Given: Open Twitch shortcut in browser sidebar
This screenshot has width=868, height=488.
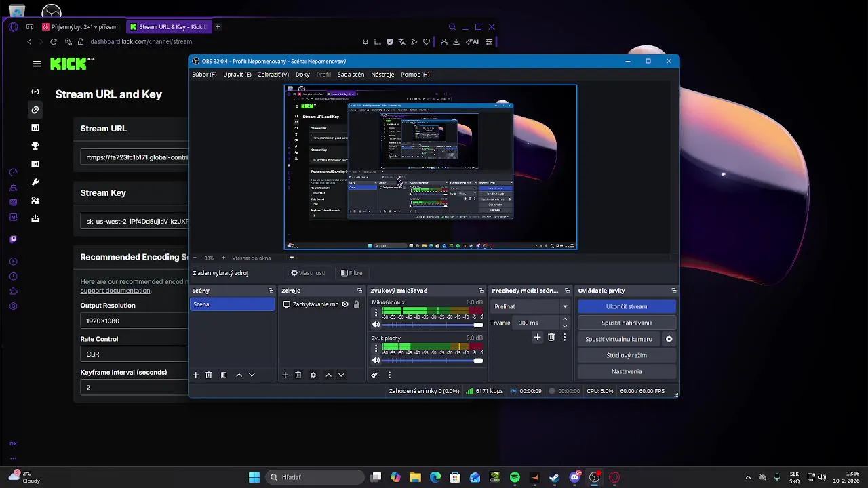Looking at the screenshot, I should [x=14, y=239].
